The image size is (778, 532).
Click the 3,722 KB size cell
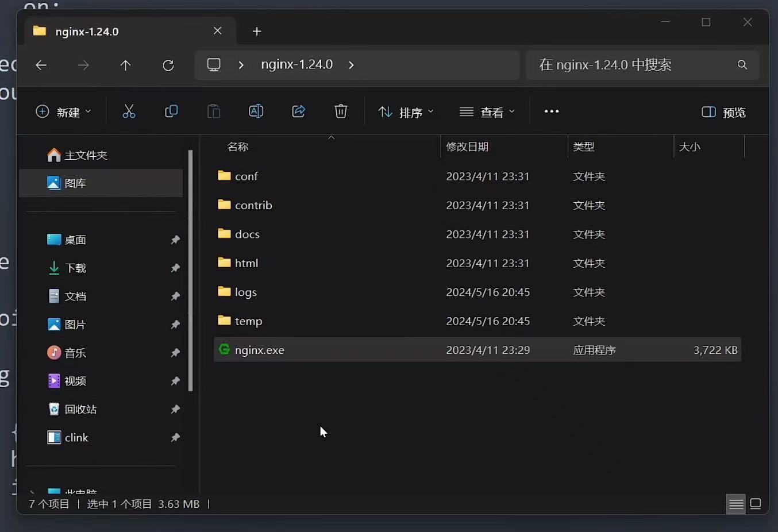click(715, 350)
